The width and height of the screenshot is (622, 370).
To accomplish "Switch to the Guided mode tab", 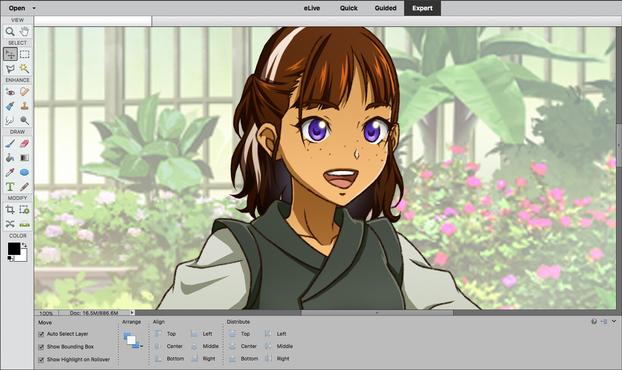I will [x=385, y=8].
